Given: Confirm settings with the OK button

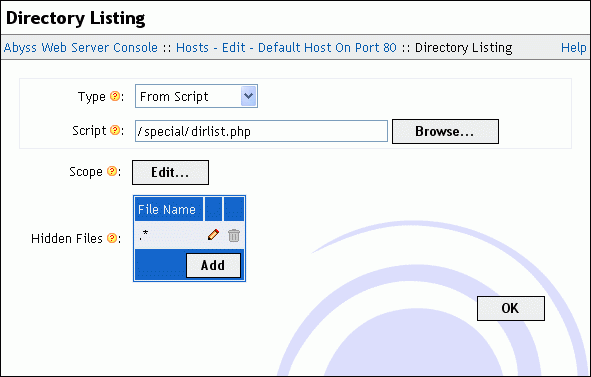Looking at the screenshot, I should point(511,308).
